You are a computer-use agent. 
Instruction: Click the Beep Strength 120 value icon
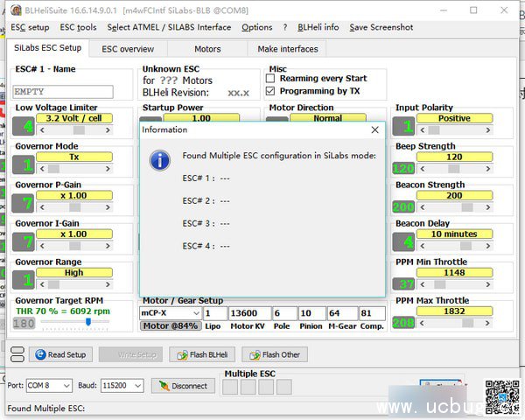(x=403, y=167)
